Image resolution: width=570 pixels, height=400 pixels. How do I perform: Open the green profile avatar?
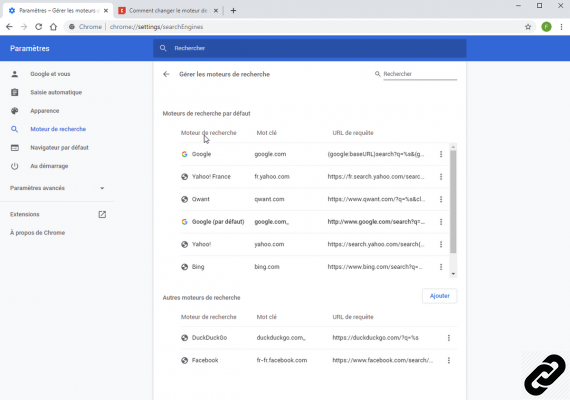pyautogui.click(x=546, y=27)
